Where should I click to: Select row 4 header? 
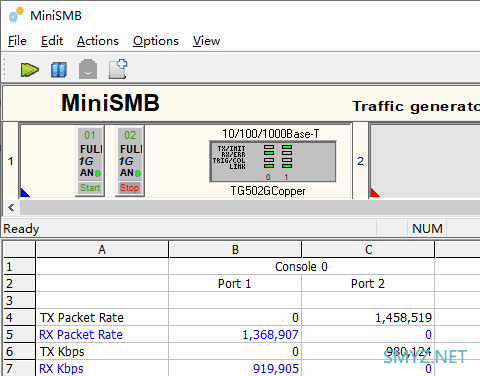19,317
